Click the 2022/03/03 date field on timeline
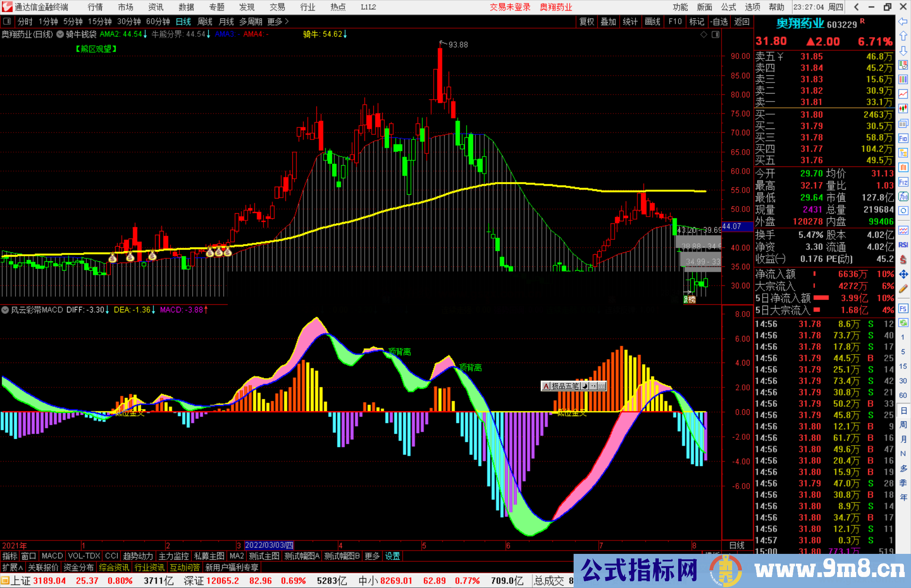 pos(270,545)
